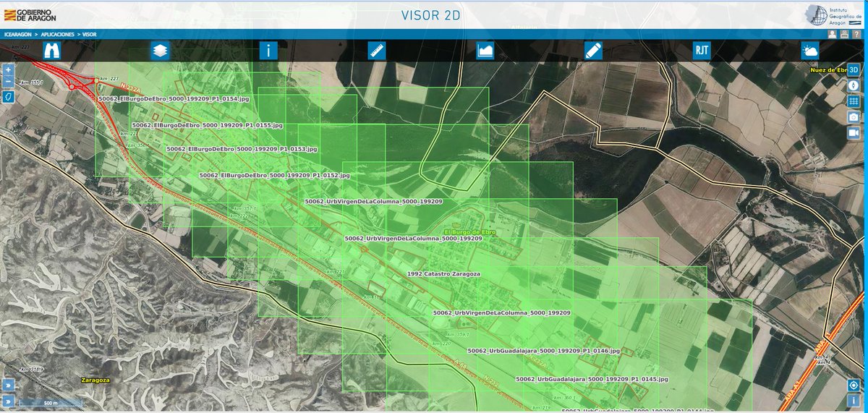Screen dimensions: 868x413
Task: Click the Instituto Geográfico de Aragón logo
Action: pyautogui.click(x=833, y=14)
